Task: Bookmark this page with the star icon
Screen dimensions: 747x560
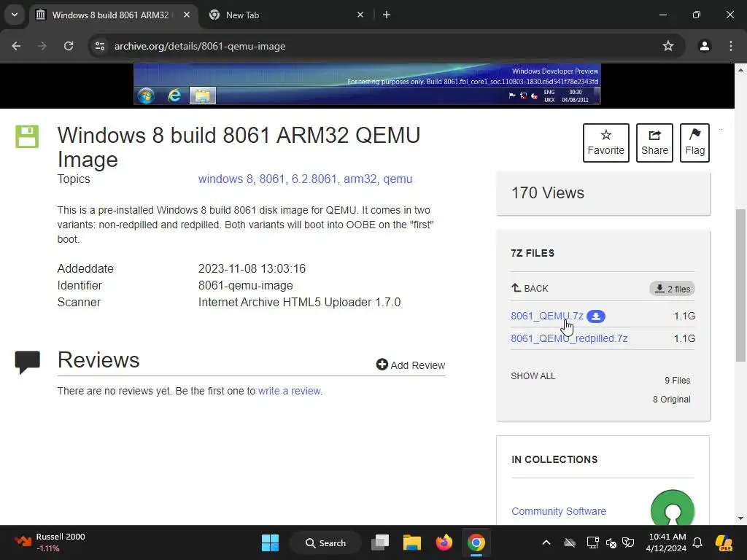Action: 668,46
